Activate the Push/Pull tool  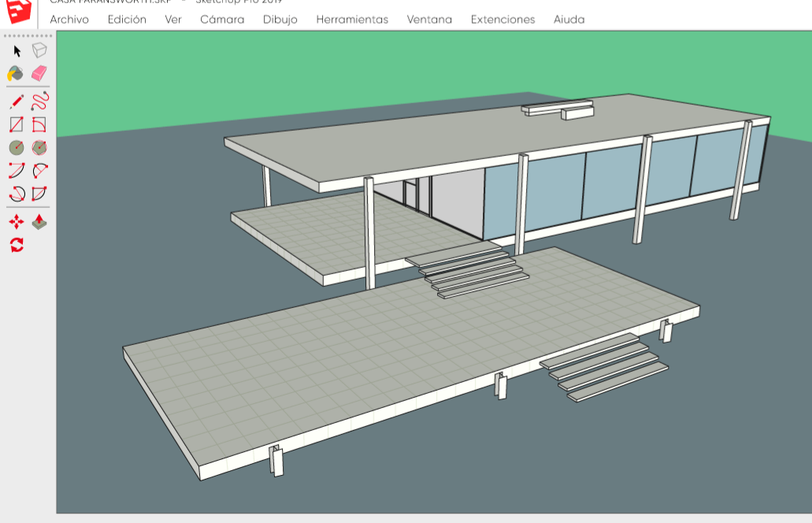tap(39, 221)
